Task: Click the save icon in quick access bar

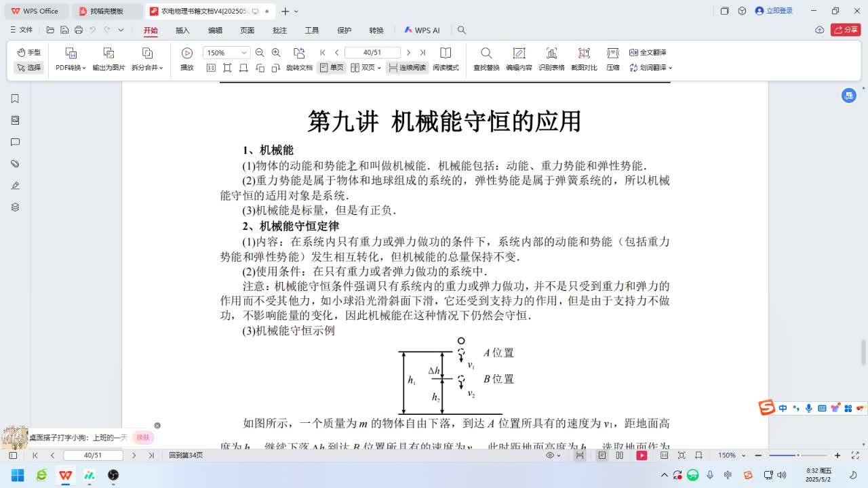Action: click(x=64, y=30)
